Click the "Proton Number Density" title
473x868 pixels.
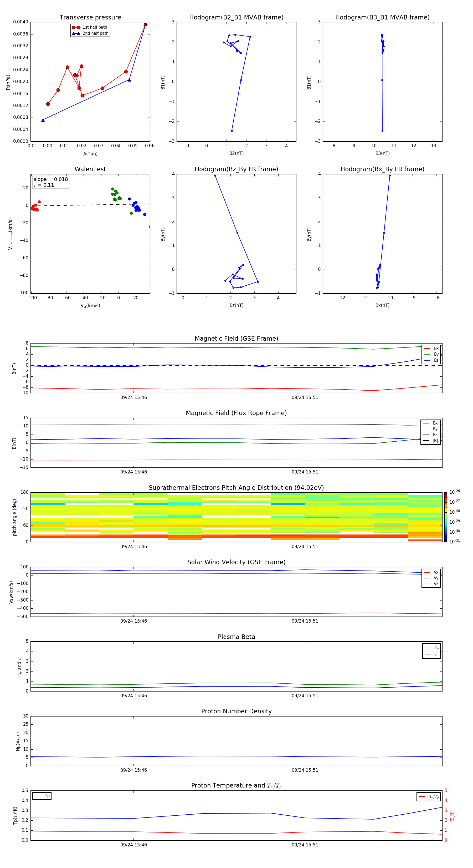tap(236, 711)
